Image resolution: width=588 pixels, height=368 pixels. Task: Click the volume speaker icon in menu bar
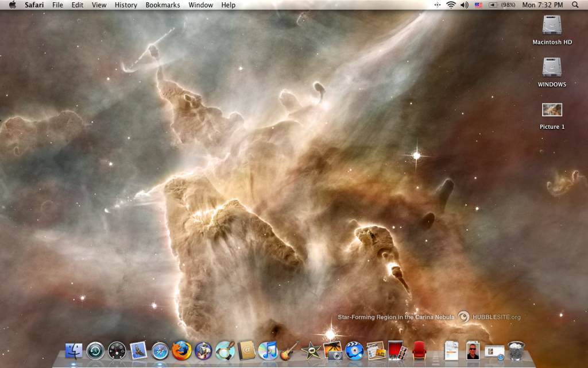(464, 5)
